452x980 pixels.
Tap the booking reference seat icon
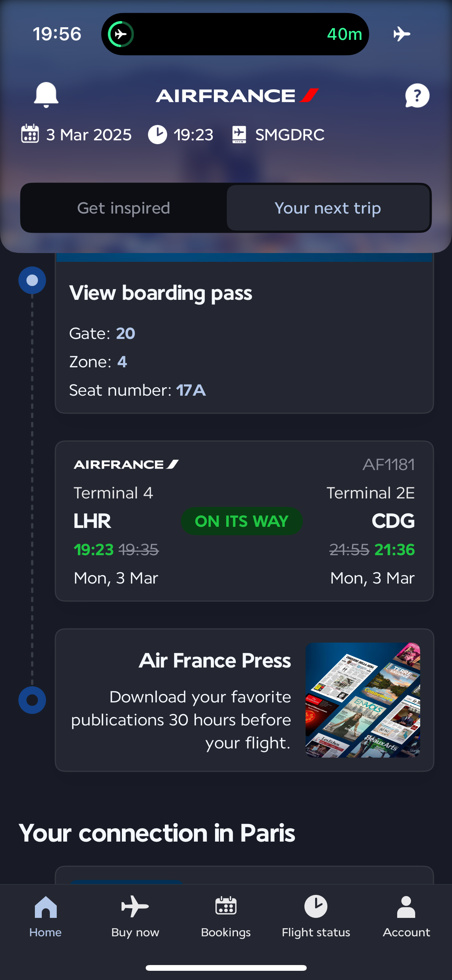[239, 135]
